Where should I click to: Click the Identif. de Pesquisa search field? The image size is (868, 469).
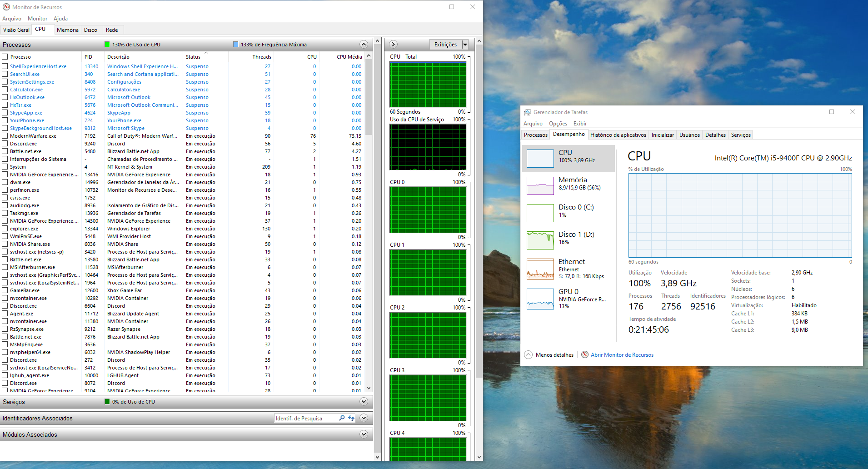pos(306,418)
